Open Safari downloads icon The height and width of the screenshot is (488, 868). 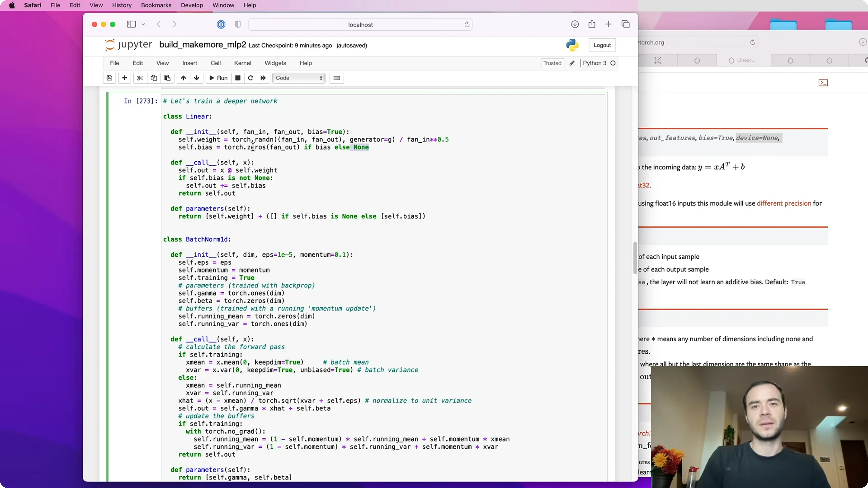coord(575,24)
